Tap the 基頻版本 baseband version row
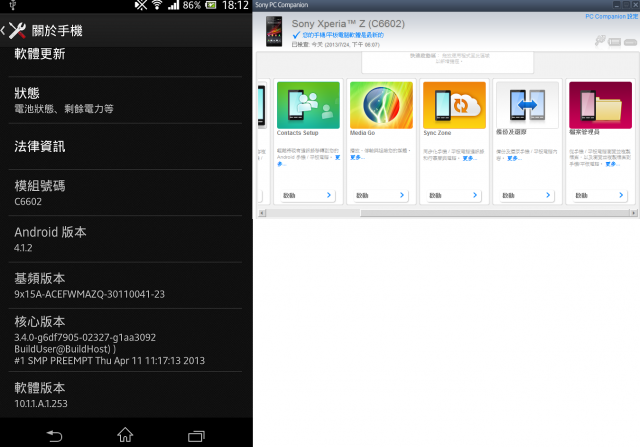This screenshot has width=640, height=447. click(x=125, y=285)
